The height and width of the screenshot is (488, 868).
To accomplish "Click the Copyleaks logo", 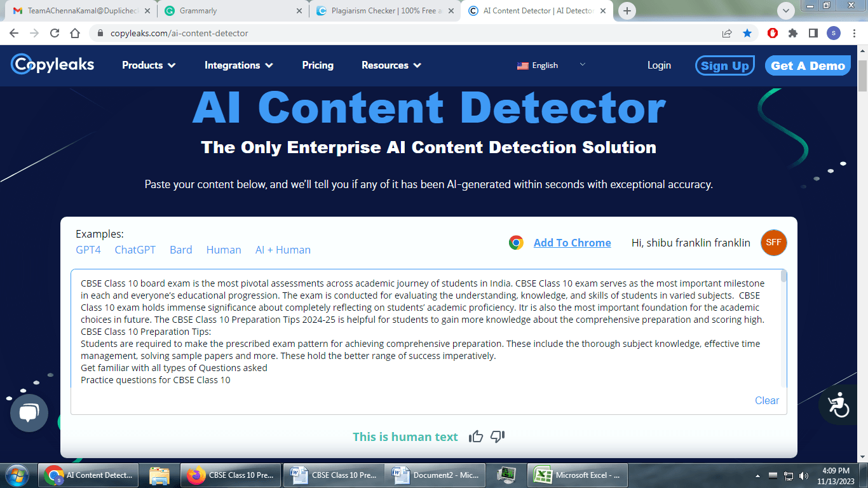I will coord(53,64).
